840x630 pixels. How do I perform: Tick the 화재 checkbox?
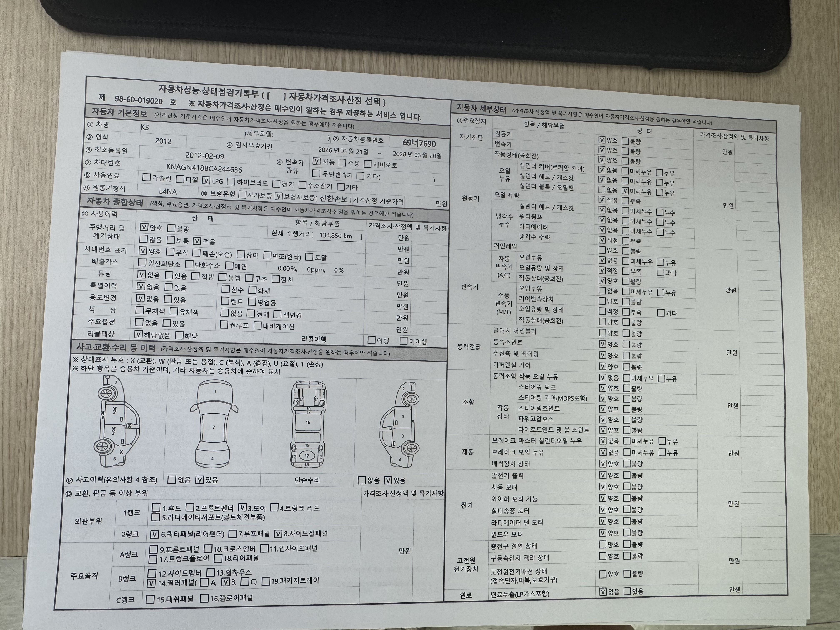(252, 290)
